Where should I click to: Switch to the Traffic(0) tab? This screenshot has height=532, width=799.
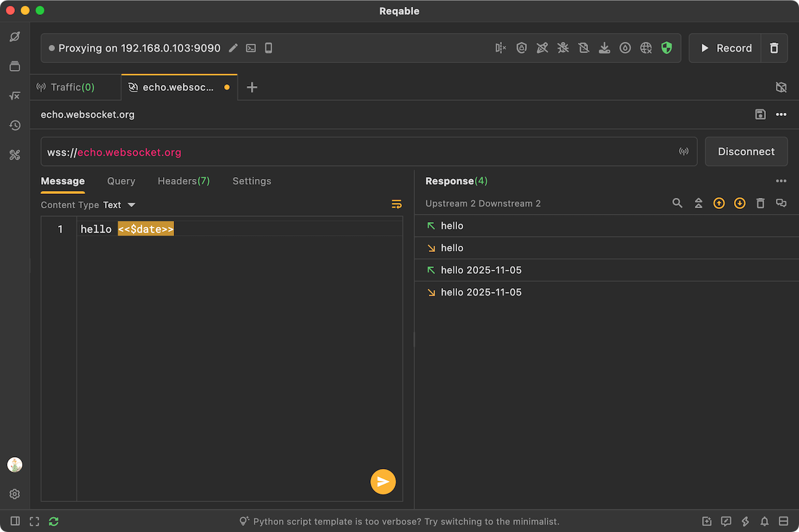click(x=72, y=87)
